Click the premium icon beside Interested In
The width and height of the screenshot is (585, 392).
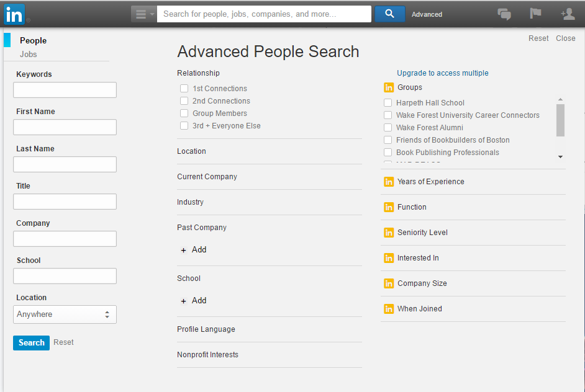coord(389,258)
